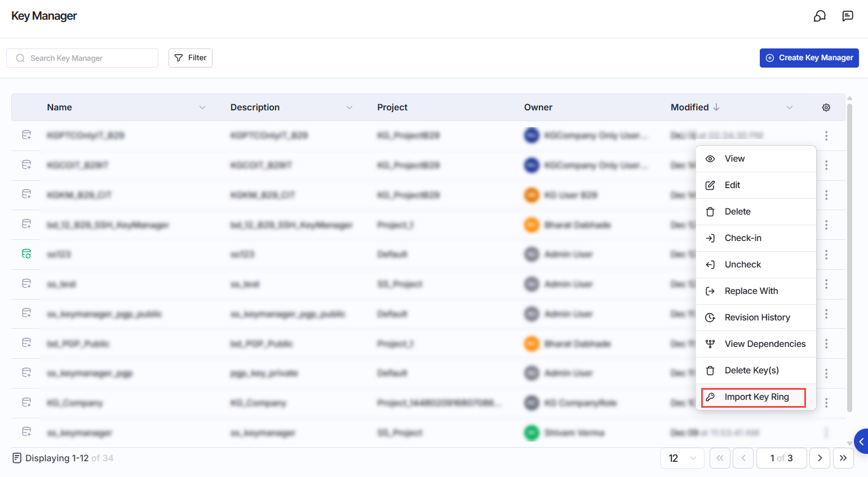
Task: Click the Displaying records page icon
Action: tap(17, 458)
